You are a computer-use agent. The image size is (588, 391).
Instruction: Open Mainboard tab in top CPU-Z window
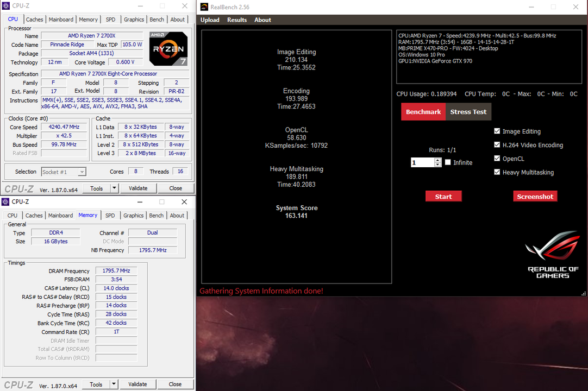click(x=61, y=20)
